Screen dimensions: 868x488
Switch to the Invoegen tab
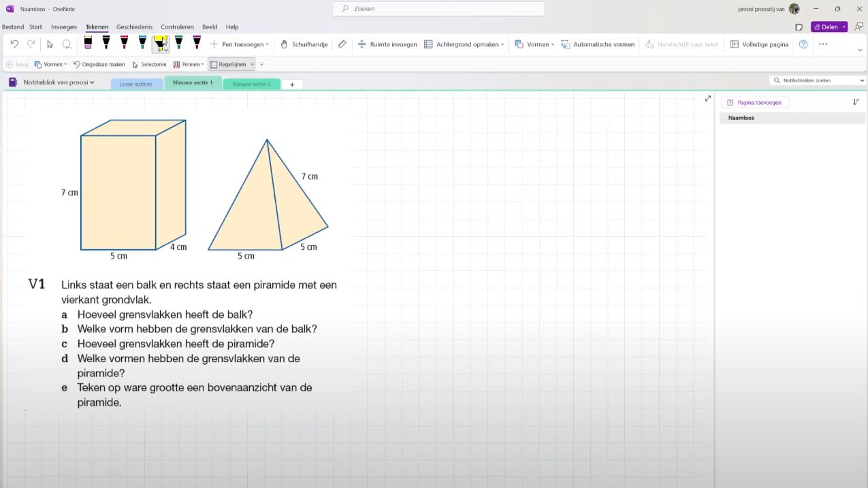(x=64, y=27)
